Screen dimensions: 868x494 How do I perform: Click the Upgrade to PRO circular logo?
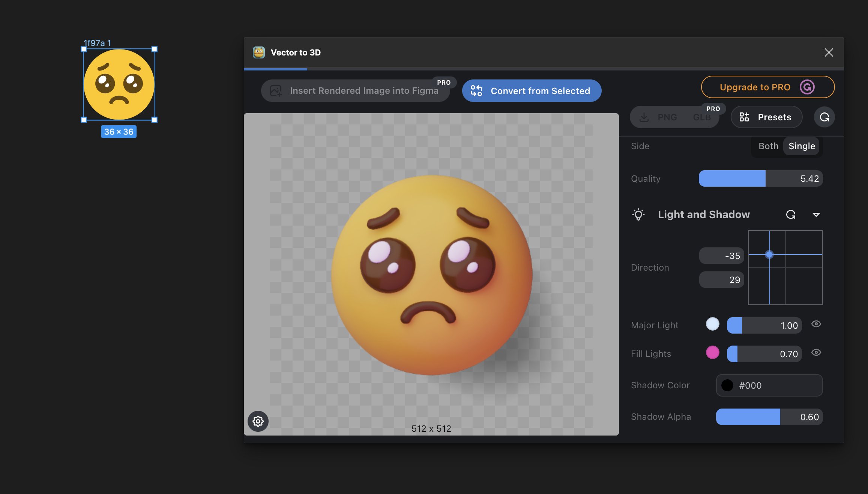click(x=807, y=87)
